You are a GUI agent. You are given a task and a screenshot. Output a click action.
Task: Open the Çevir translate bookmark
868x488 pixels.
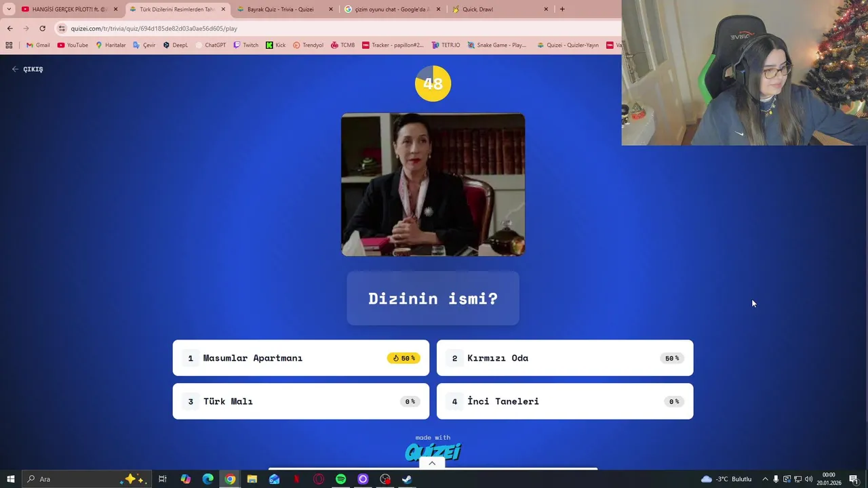pyautogui.click(x=144, y=45)
